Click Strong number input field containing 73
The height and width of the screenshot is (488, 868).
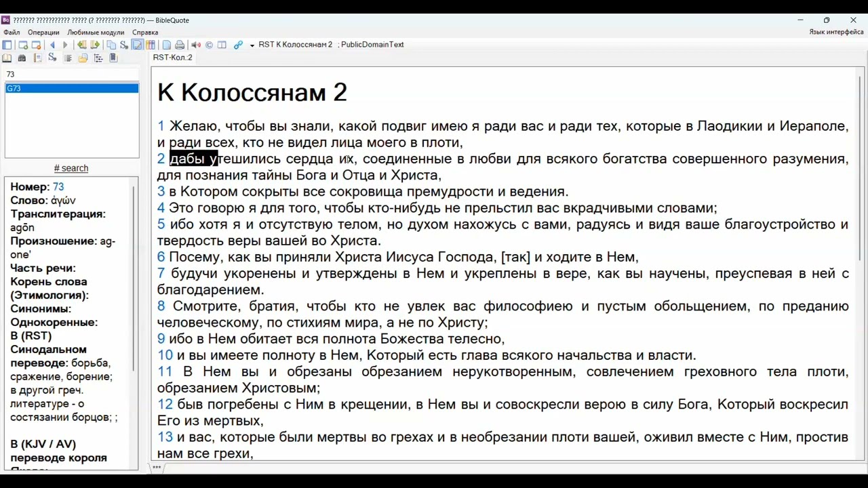tap(71, 74)
